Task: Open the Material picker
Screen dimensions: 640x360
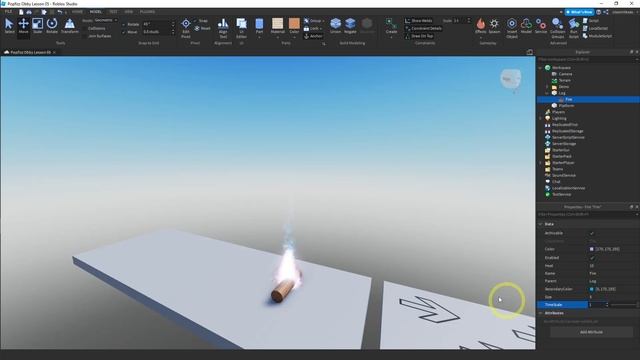Action: click(278, 26)
